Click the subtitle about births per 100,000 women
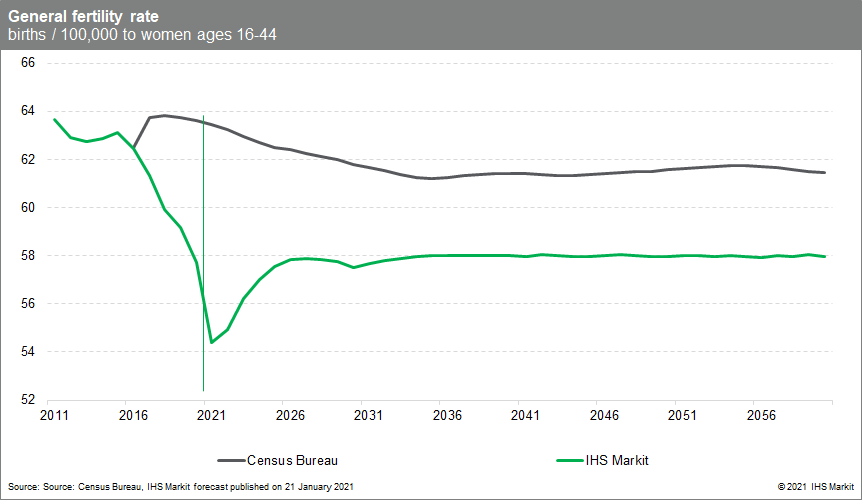This screenshot has width=862, height=500. tap(142, 35)
